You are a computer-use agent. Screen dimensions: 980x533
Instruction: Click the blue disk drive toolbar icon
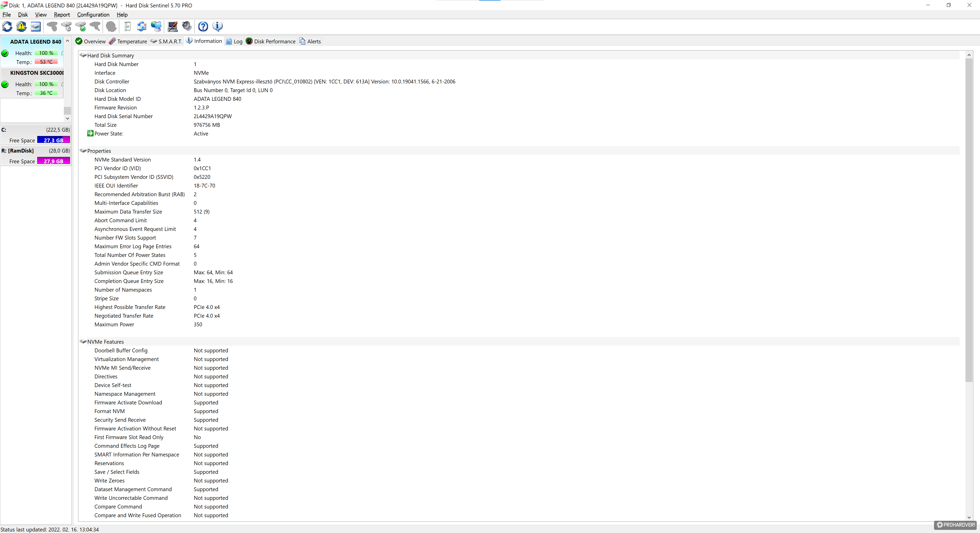point(35,26)
